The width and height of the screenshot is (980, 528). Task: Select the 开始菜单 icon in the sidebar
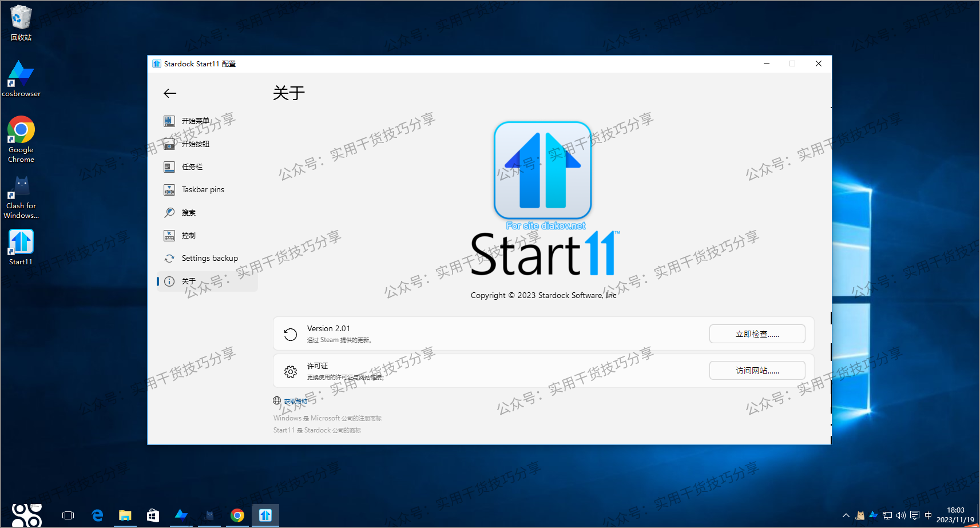169,121
